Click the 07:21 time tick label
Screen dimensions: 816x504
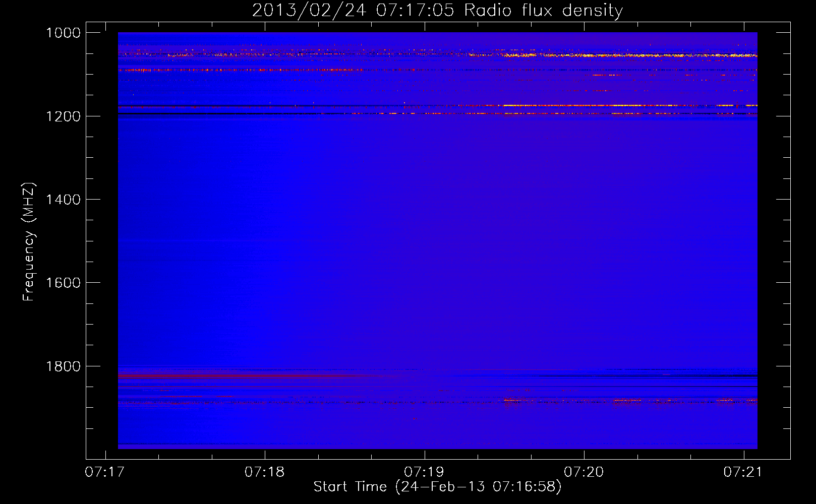(x=743, y=472)
